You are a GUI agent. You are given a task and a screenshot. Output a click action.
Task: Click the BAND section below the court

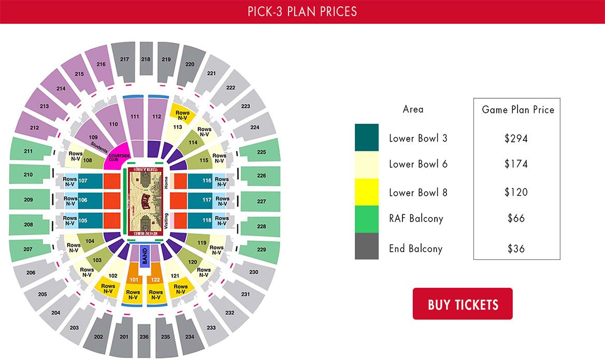tap(145, 256)
